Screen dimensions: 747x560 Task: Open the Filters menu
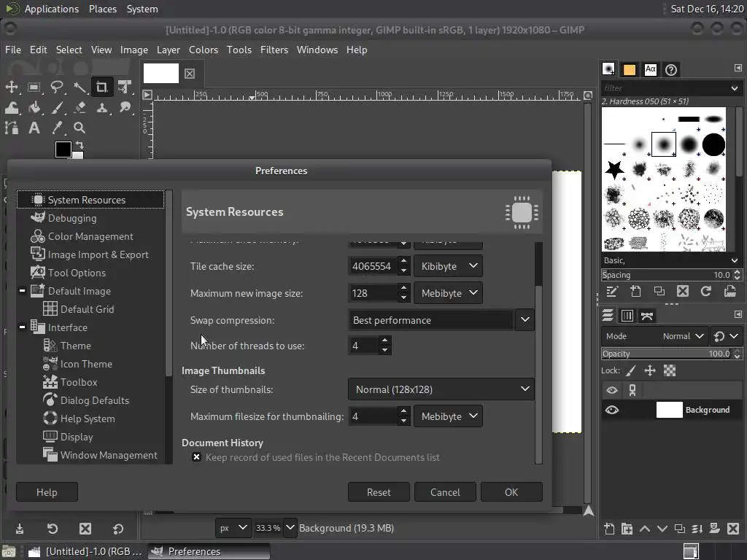coord(274,50)
